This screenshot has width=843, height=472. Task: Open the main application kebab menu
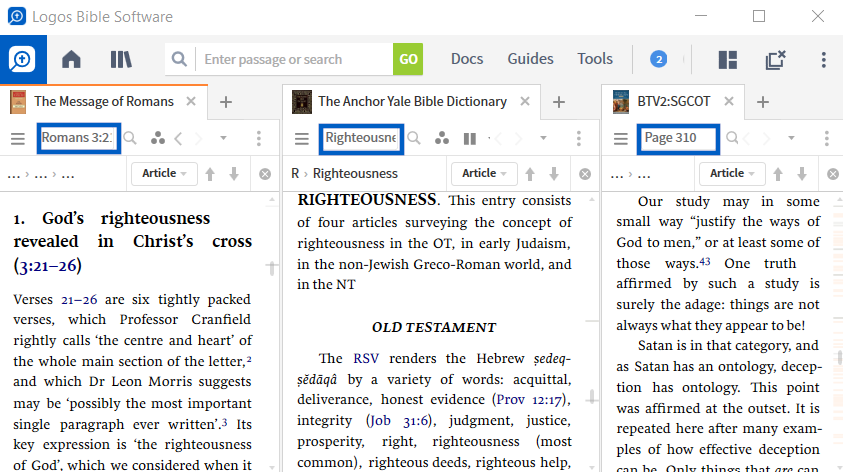tap(824, 60)
